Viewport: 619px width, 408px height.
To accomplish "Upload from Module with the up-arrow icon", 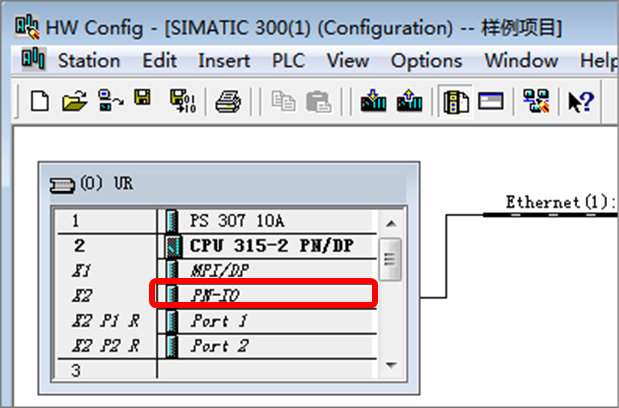I will point(409,101).
